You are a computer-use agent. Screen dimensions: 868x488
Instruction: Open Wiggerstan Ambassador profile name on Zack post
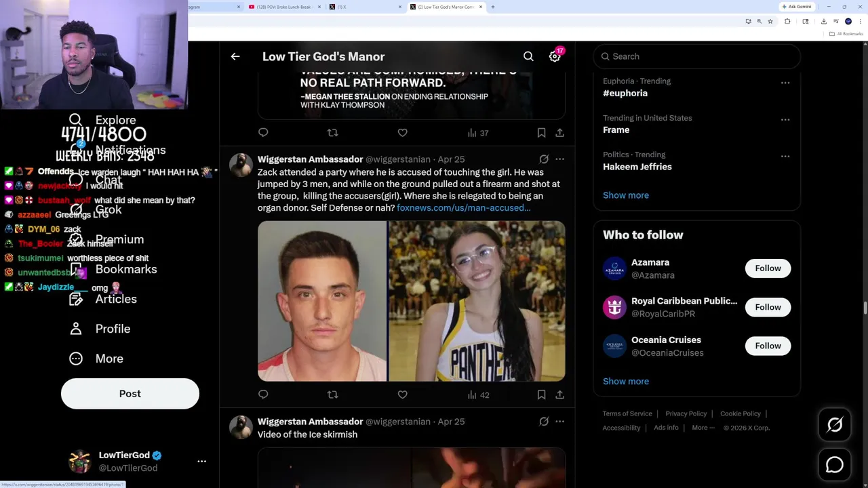click(310, 159)
